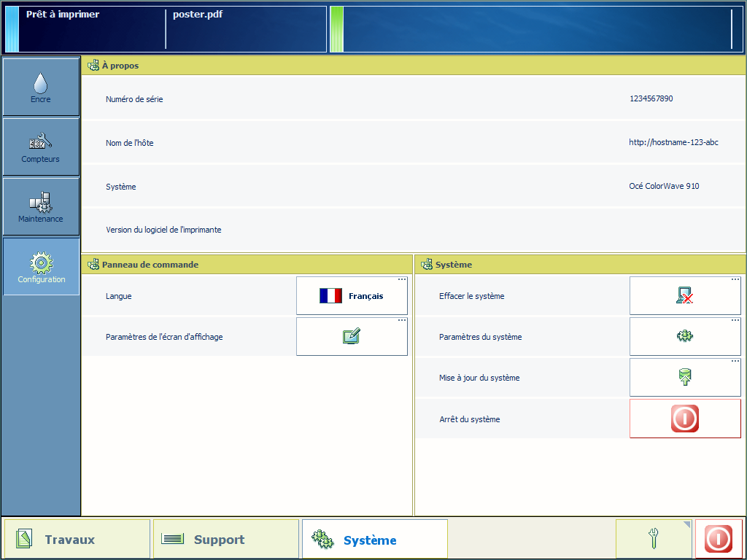The height and width of the screenshot is (560, 747).
Task: Click the blue status indicator strip
Action: click(x=12, y=29)
